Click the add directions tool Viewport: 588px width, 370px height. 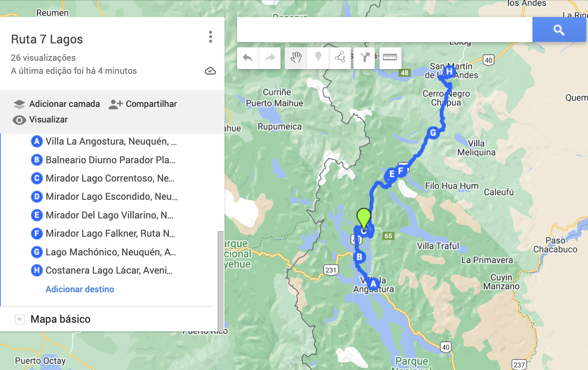click(x=364, y=58)
